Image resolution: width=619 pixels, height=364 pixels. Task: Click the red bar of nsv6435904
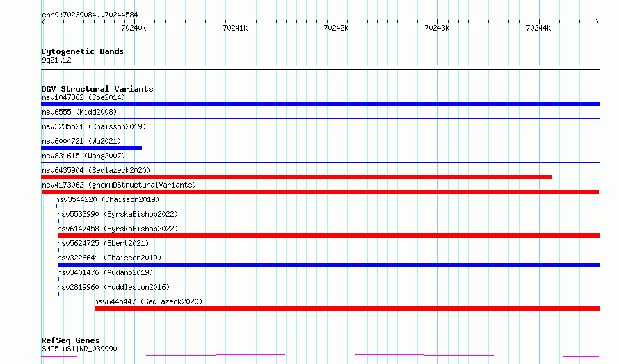(x=297, y=177)
